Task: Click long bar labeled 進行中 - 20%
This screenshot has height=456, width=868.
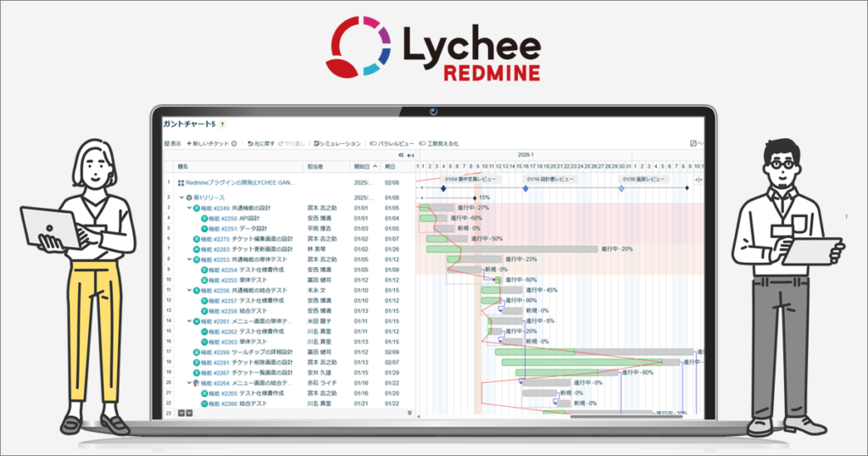Action: click(512, 249)
